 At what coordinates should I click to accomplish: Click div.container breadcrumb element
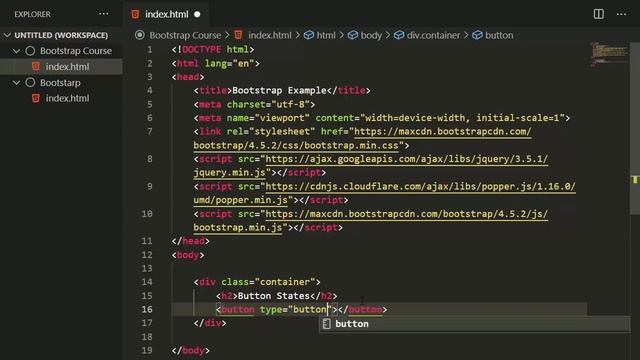pyautogui.click(x=433, y=35)
